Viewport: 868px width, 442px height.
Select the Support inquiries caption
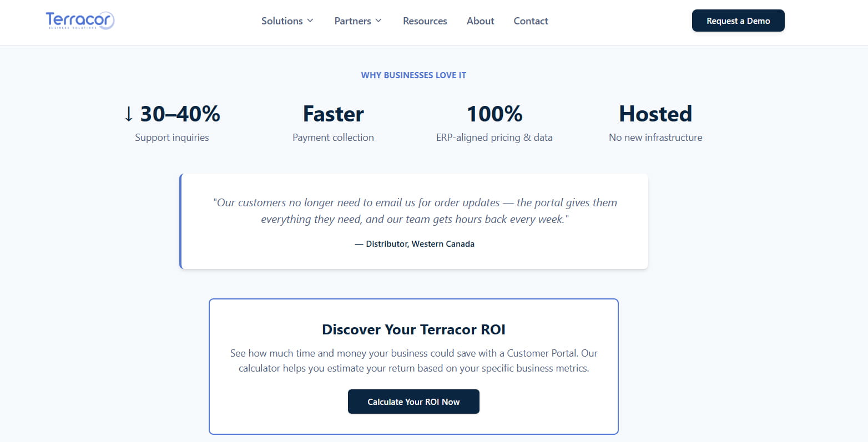click(x=172, y=138)
